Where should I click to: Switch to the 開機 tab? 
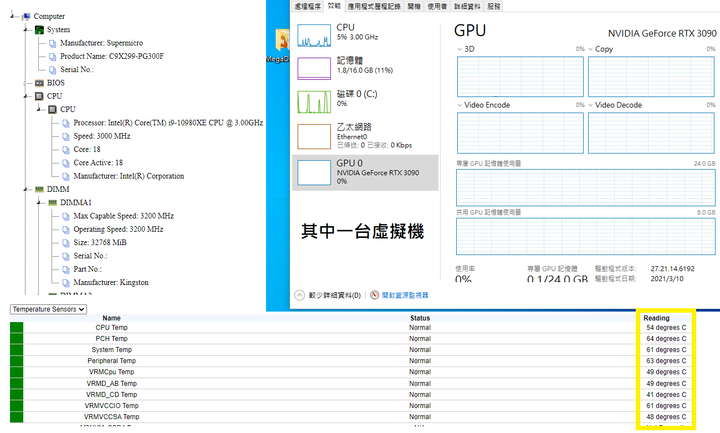pos(414,6)
